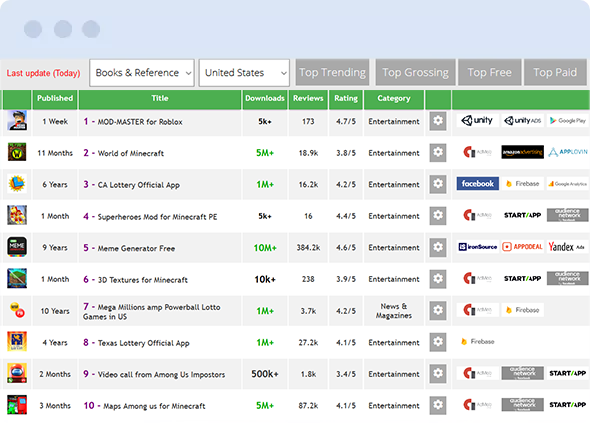Click the Yandex Ads logo in Meme Generator row

coord(567,247)
